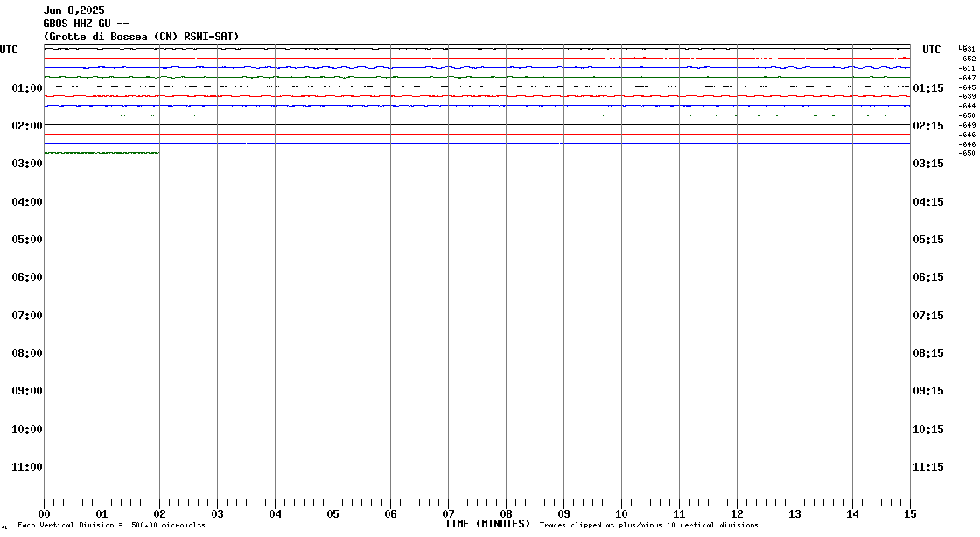
Task: Click the '01:00' row time label
Action: (27, 88)
